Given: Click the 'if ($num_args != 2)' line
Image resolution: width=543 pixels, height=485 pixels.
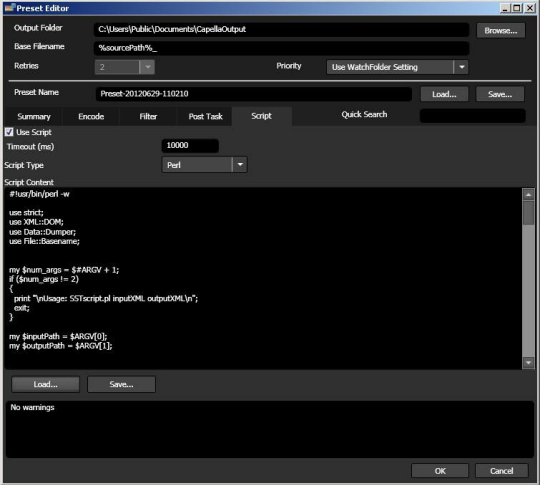Looking at the screenshot, I should [44, 279].
